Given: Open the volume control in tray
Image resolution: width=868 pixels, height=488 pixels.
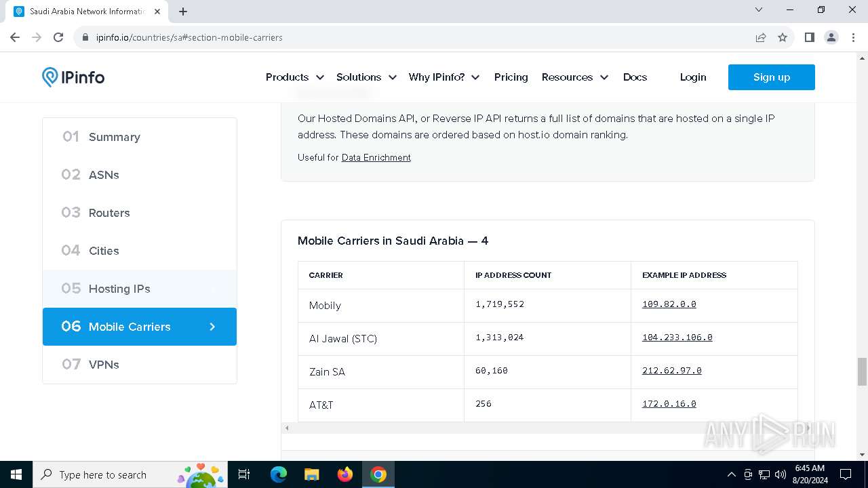Looking at the screenshot, I should pyautogui.click(x=781, y=474).
